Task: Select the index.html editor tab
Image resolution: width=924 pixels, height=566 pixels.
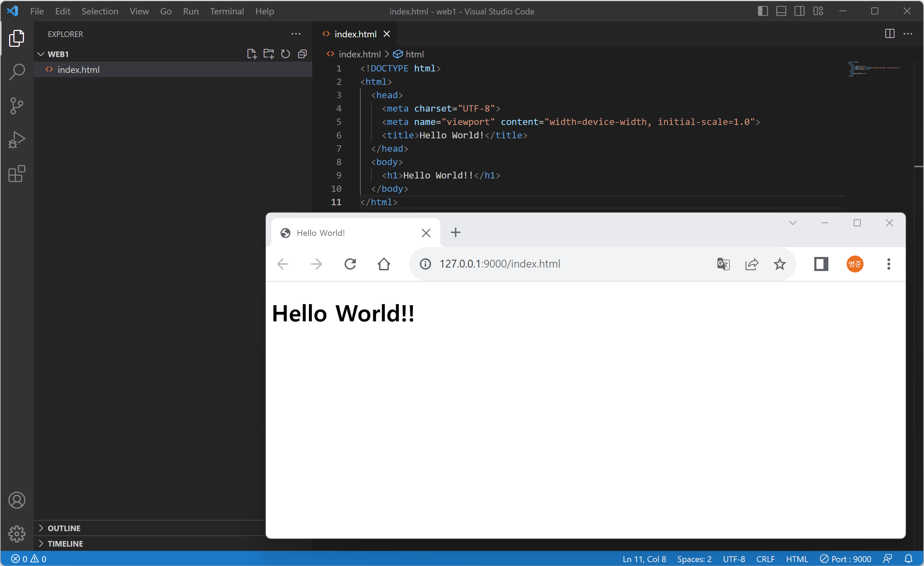Action: (355, 34)
